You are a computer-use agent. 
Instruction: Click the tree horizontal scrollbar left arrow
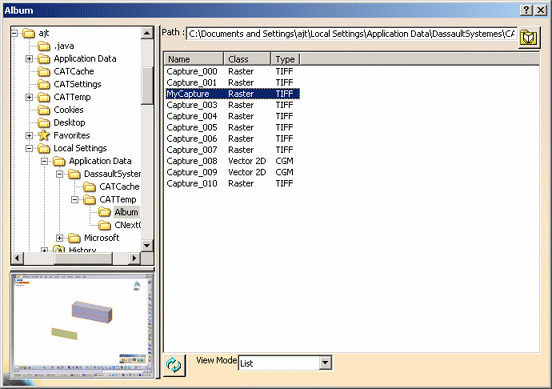[x=17, y=258]
